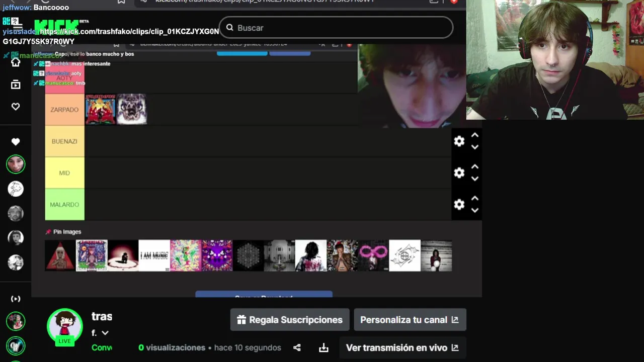Click the Ver transmisión en vivo button

point(403,347)
